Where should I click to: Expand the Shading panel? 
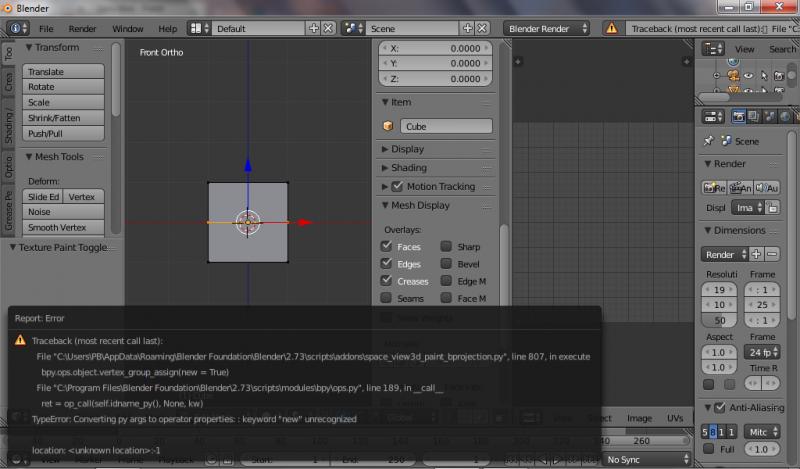(385, 167)
